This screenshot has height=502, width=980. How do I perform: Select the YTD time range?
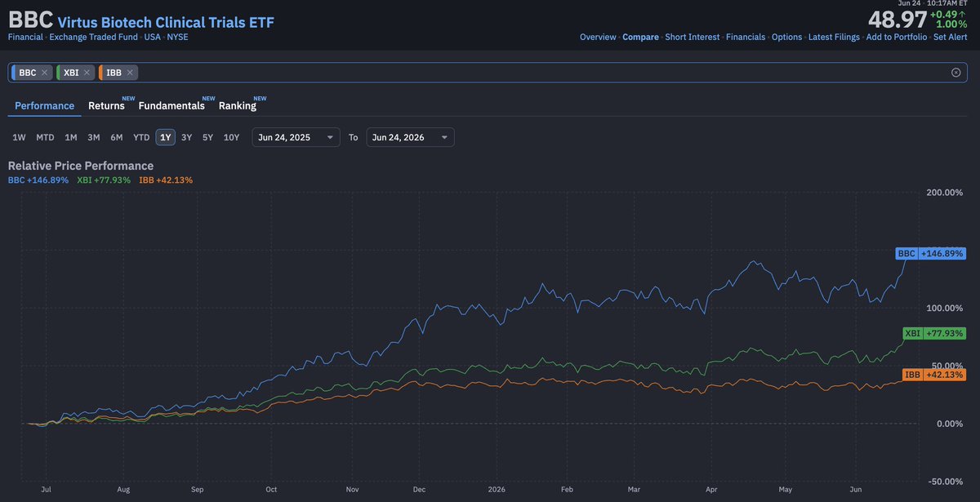141,137
